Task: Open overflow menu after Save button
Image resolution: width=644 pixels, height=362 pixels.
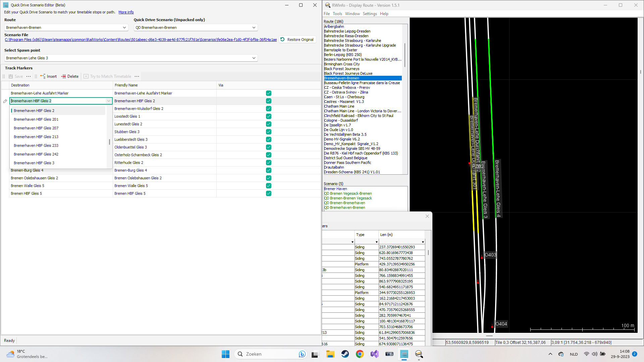Action: tap(29, 76)
